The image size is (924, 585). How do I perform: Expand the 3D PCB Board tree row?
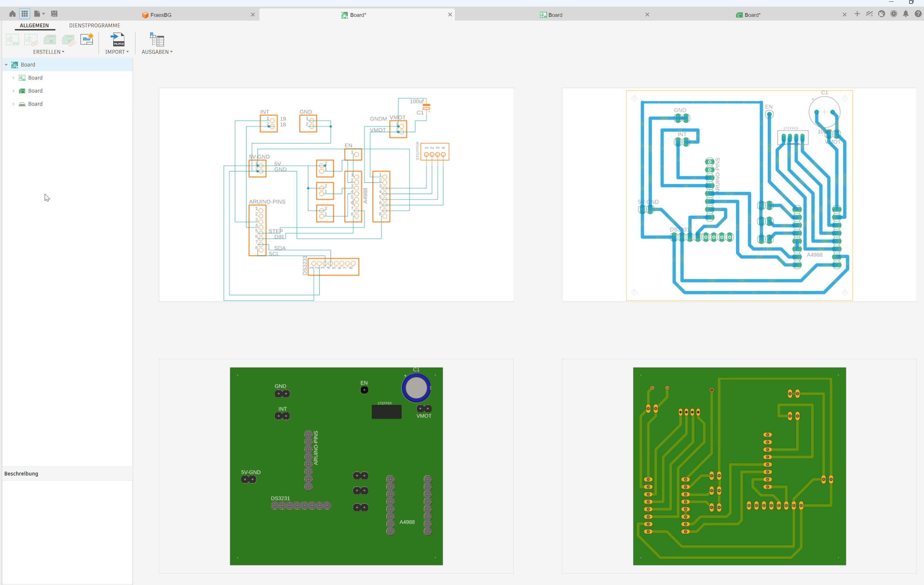point(13,104)
